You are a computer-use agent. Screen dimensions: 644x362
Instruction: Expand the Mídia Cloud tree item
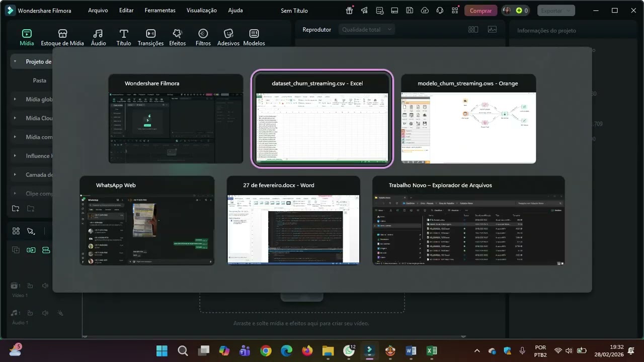tap(15, 118)
